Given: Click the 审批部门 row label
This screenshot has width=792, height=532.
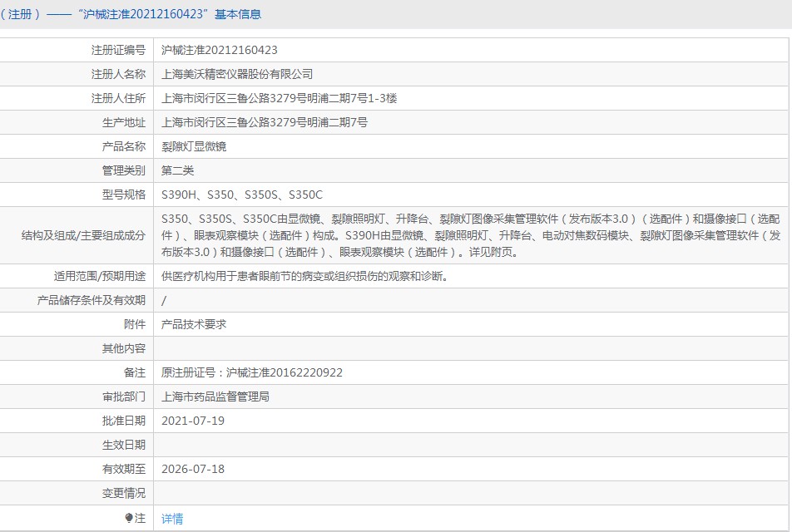Looking at the screenshot, I should [124, 397].
